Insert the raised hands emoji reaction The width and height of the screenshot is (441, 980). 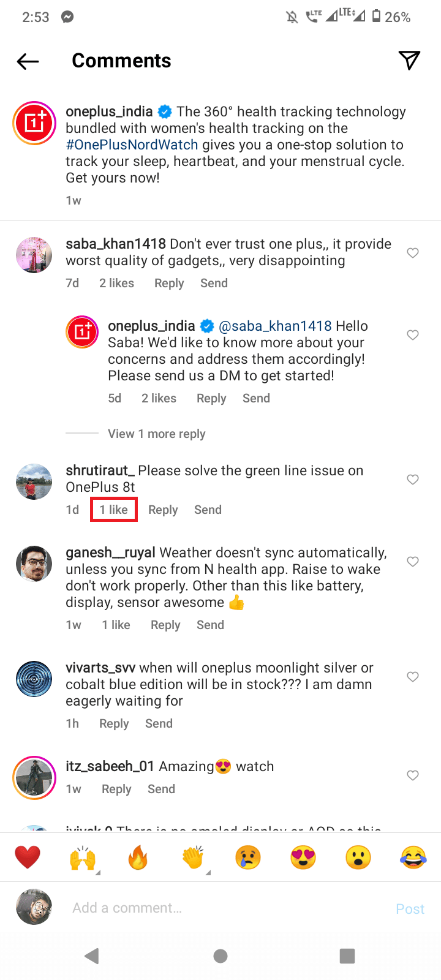[83, 858]
